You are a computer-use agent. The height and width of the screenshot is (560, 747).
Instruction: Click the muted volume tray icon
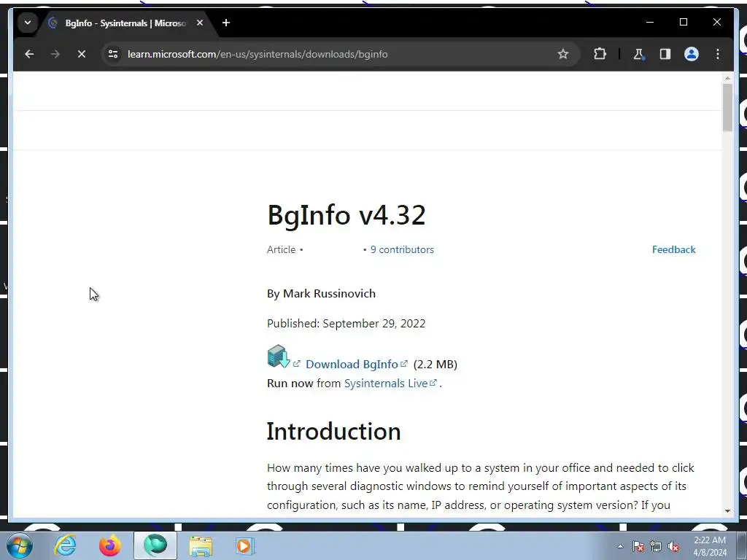coord(673,546)
